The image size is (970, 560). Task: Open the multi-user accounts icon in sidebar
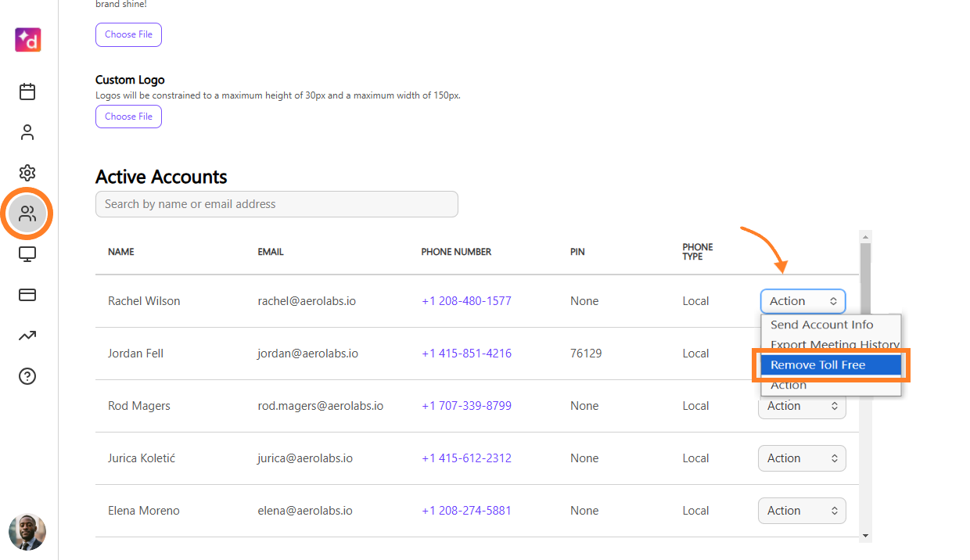27,214
